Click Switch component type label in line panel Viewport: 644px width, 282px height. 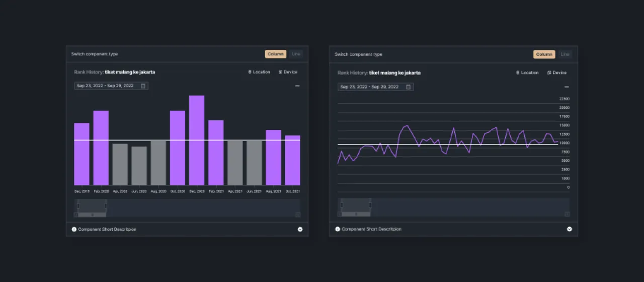point(358,54)
